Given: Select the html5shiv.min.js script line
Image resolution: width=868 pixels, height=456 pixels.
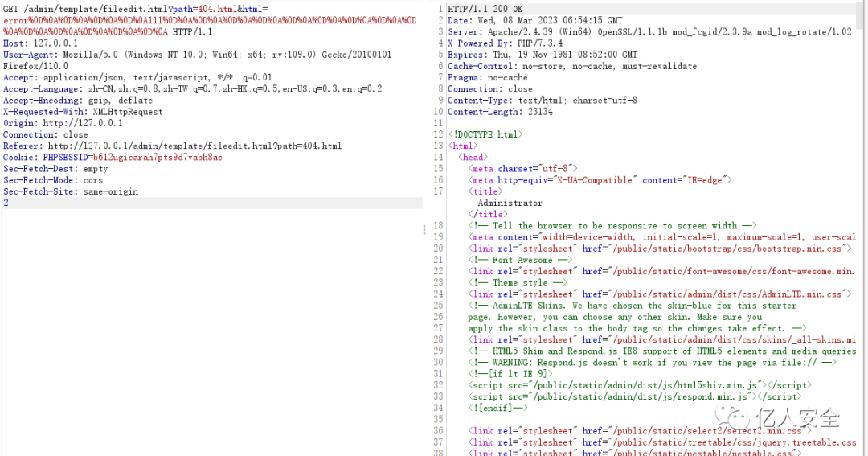Looking at the screenshot, I should pyautogui.click(x=640, y=385).
